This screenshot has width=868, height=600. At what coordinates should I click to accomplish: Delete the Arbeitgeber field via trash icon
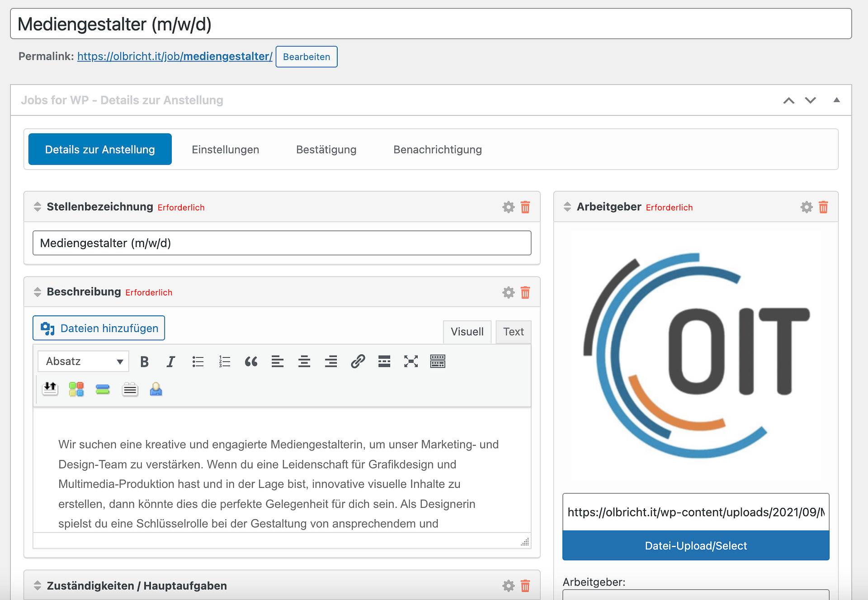point(823,207)
